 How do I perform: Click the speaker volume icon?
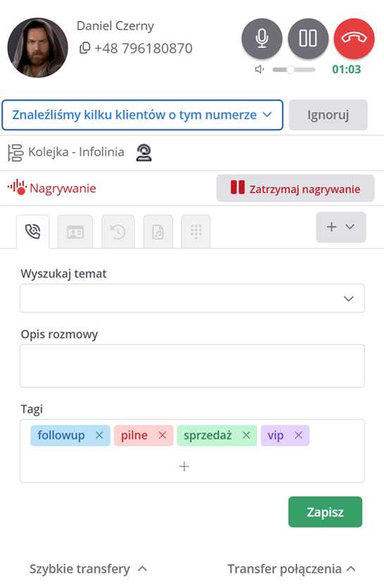(x=259, y=70)
